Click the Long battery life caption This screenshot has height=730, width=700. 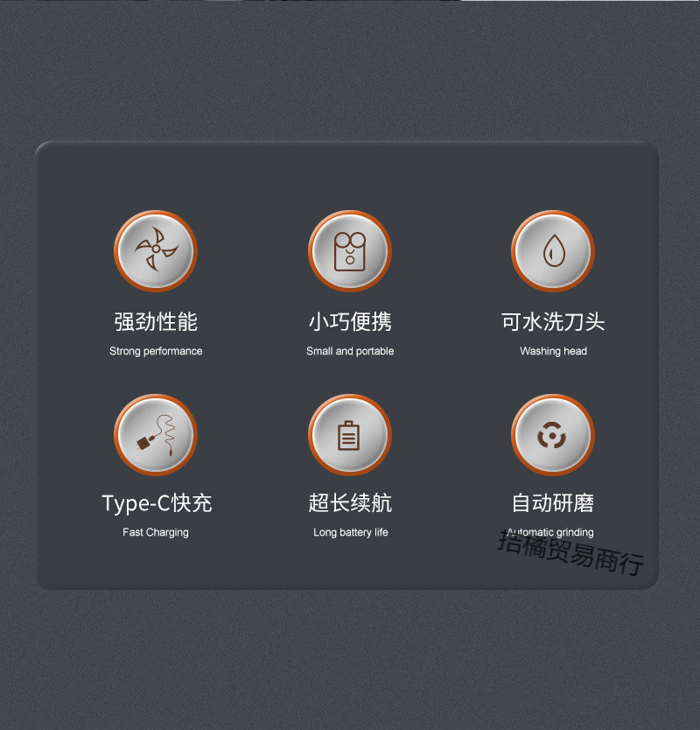tap(351, 532)
